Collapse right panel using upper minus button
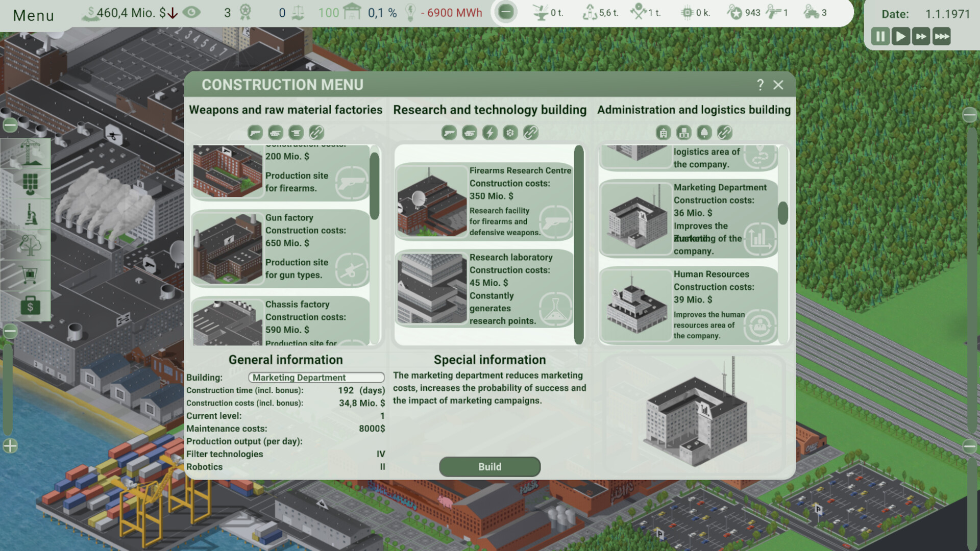The image size is (980, 551). (x=969, y=115)
